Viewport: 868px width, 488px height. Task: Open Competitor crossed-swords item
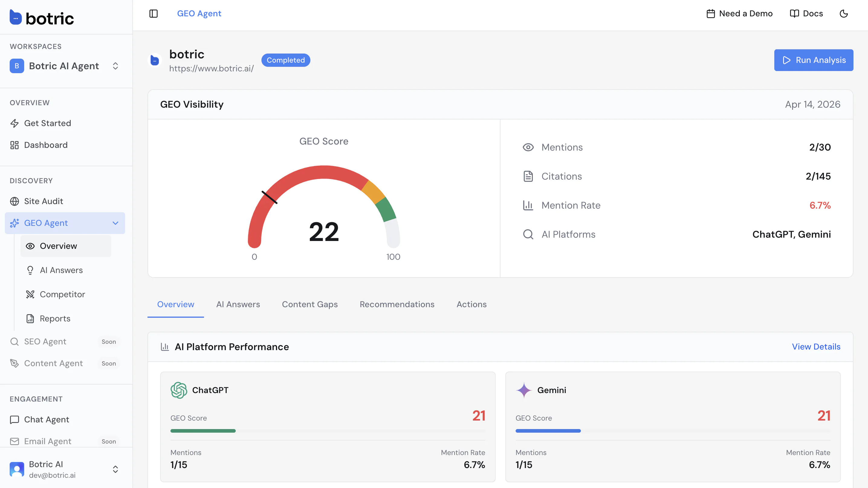tap(66, 294)
